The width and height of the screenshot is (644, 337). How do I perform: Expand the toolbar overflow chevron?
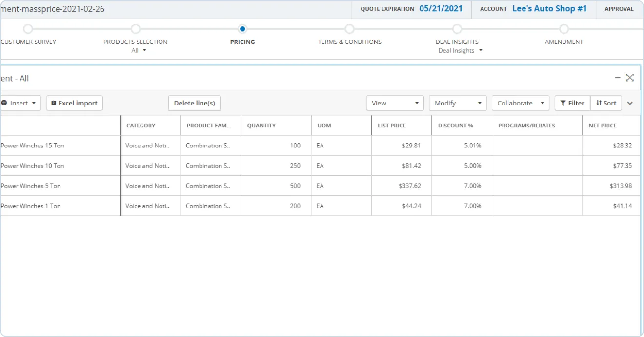(x=630, y=103)
